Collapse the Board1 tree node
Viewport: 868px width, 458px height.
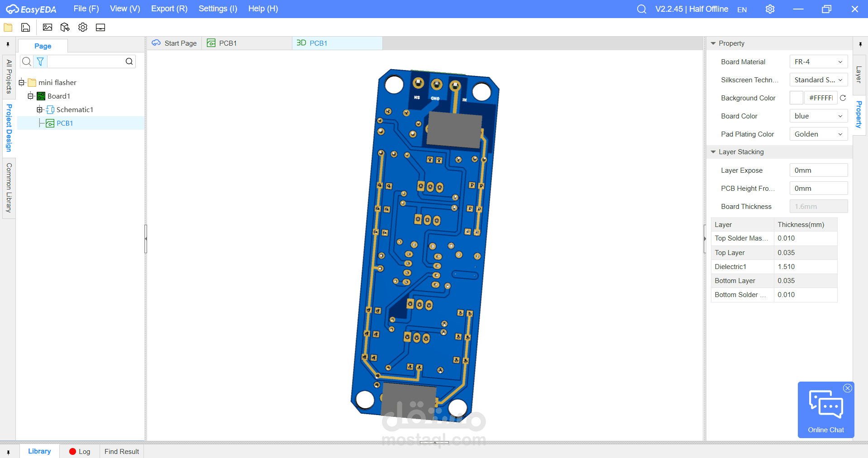[x=30, y=96]
